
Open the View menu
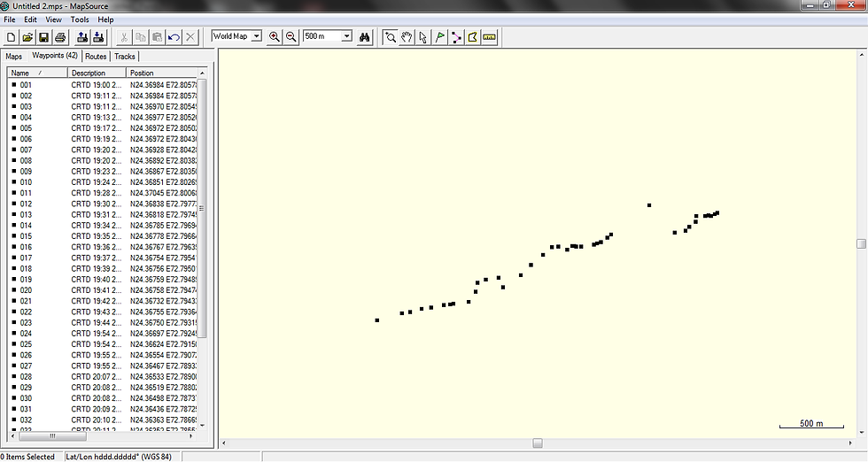click(x=53, y=19)
